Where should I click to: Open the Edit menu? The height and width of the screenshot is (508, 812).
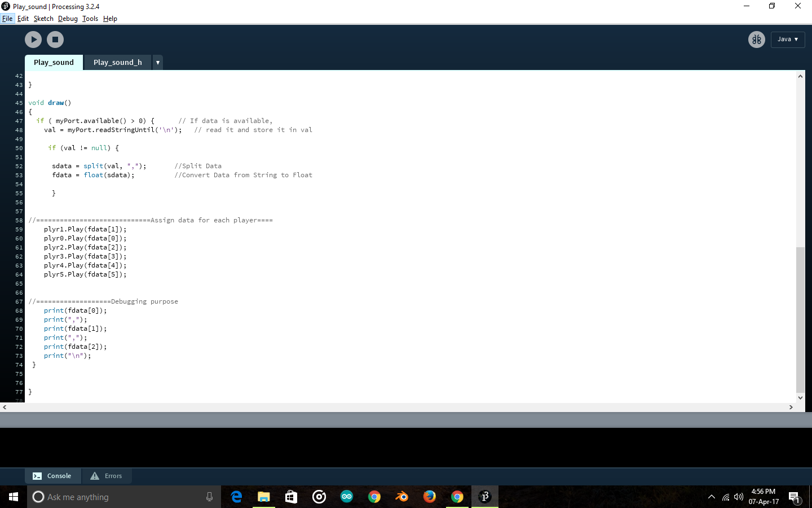tap(23, 19)
